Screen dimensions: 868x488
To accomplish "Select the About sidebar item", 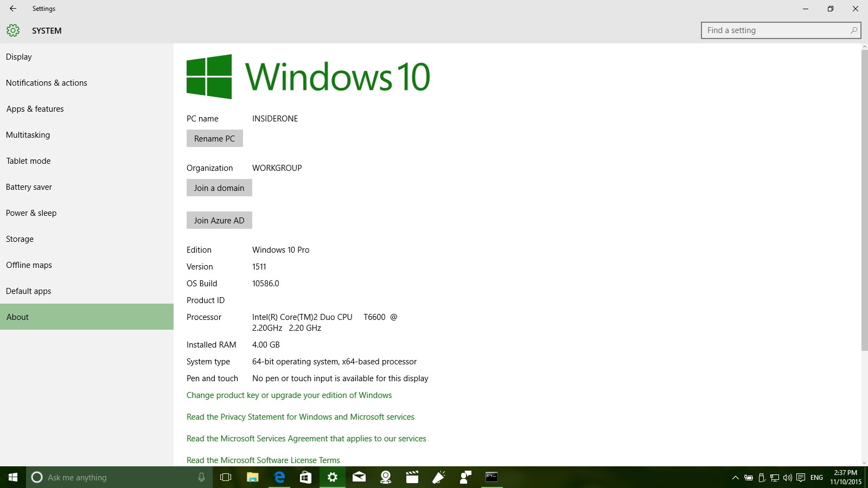I will coord(87,317).
